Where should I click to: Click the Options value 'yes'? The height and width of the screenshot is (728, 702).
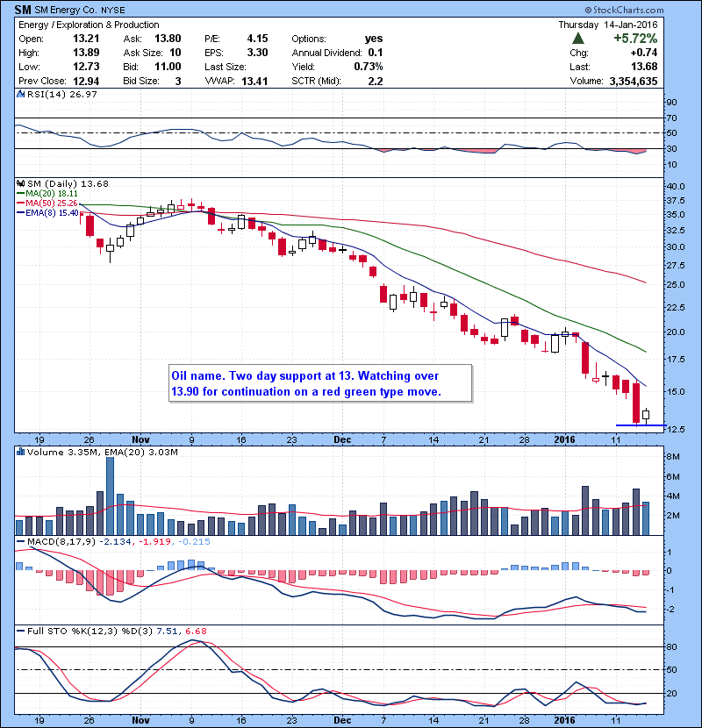click(x=374, y=39)
